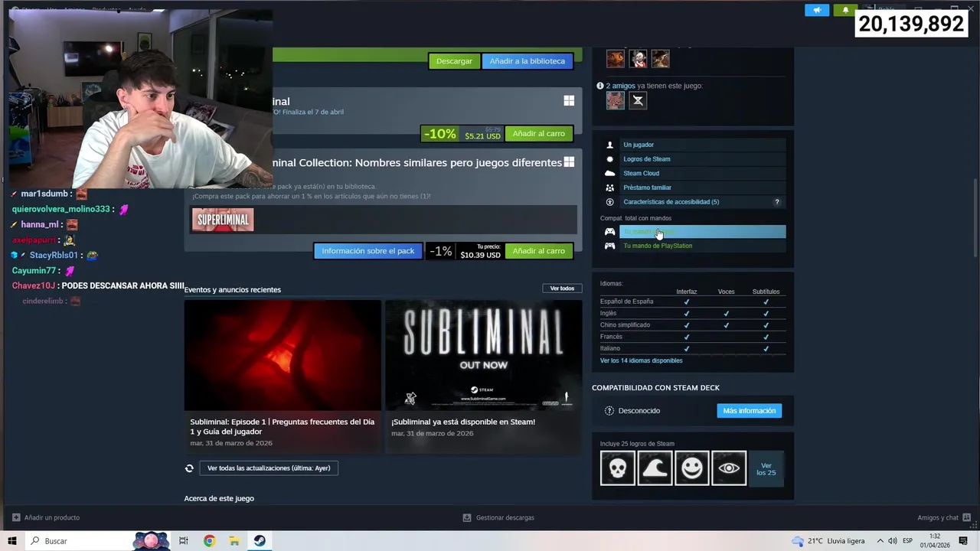
Task: Open Google Chrome from the taskbar
Action: point(209,541)
